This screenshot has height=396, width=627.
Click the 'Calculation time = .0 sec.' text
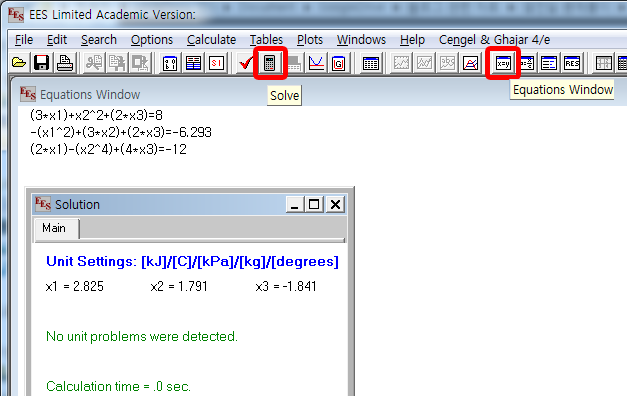(x=118, y=386)
